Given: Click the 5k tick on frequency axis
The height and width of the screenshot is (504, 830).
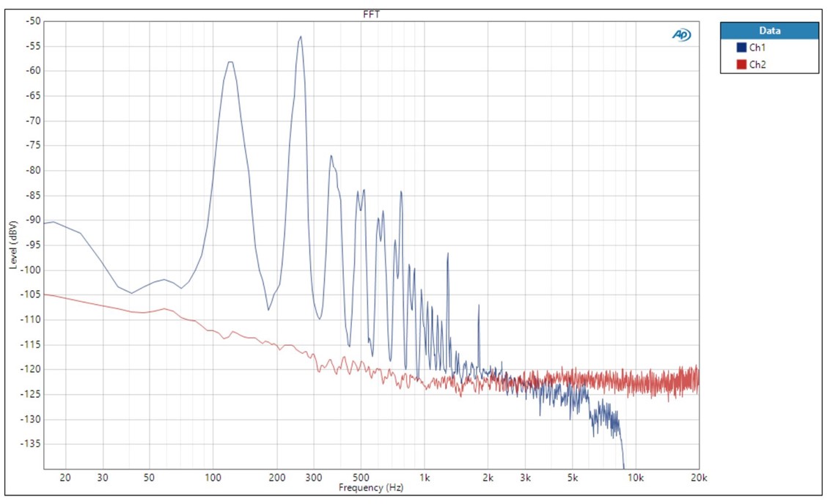Looking at the screenshot, I should 573,478.
